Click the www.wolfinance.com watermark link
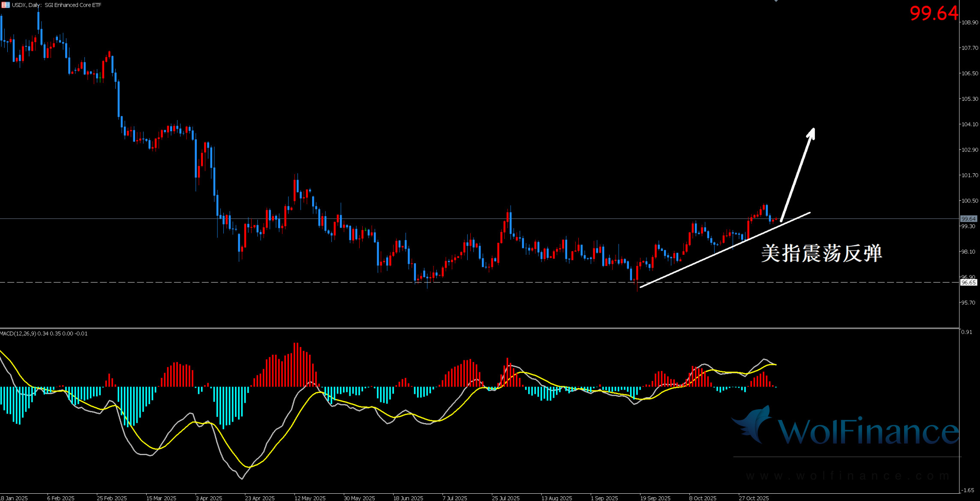 pos(847,476)
